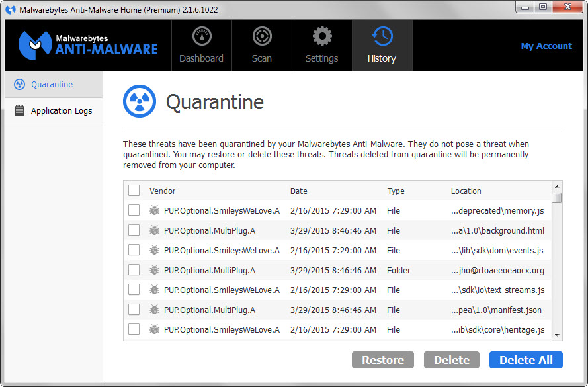The image size is (588, 387).
Task: Check the box for memory.js entry
Action: pyautogui.click(x=134, y=210)
